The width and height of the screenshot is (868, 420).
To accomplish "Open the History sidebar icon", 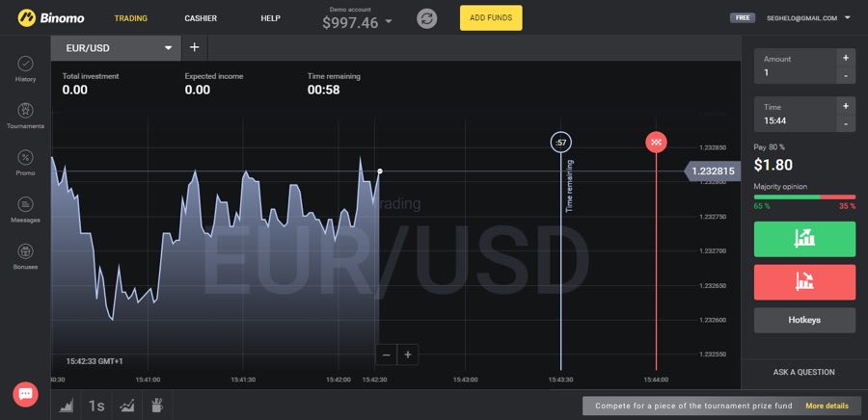I will [25, 69].
